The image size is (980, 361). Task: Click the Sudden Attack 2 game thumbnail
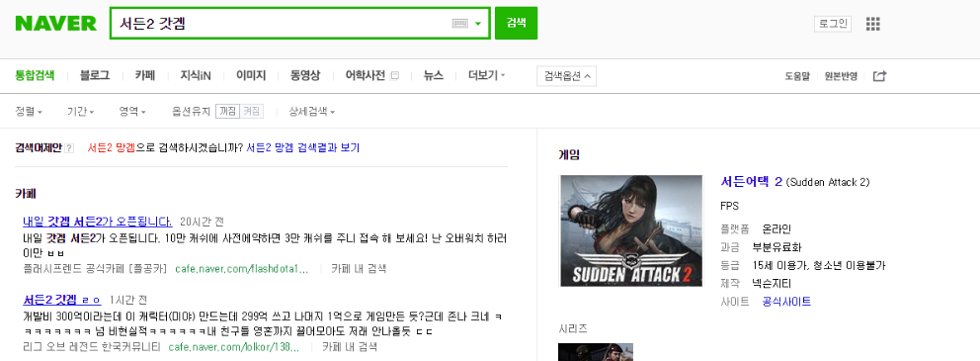click(631, 230)
